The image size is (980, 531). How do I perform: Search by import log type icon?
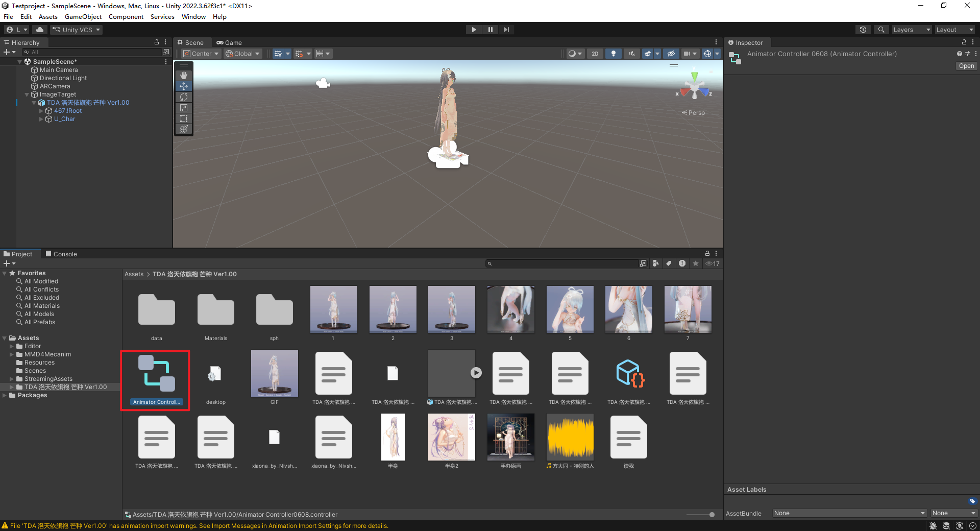682,263
